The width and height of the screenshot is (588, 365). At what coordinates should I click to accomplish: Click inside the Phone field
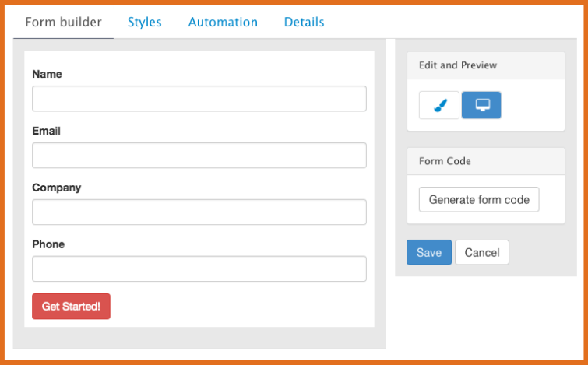click(199, 269)
